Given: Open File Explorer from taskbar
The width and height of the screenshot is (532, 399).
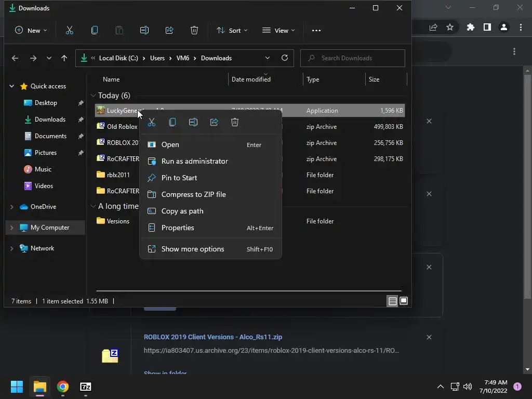Looking at the screenshot, I should (x=39, y=387).
